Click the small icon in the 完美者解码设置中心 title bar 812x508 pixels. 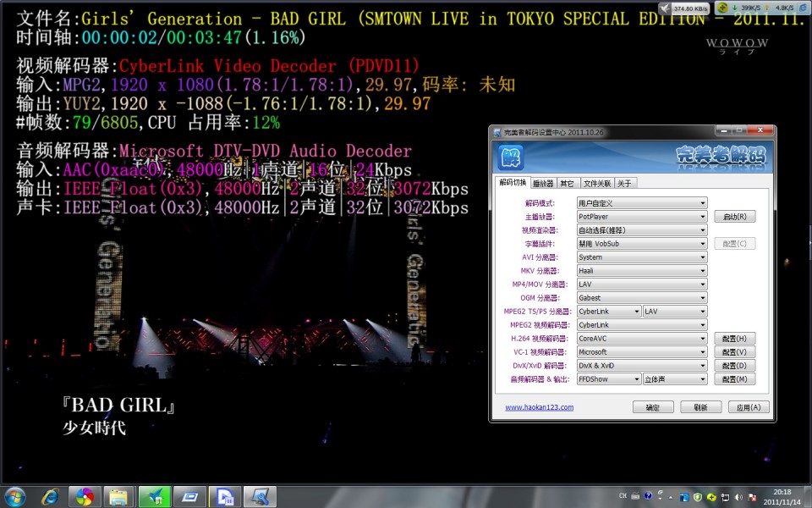click(x=497, y=133)
